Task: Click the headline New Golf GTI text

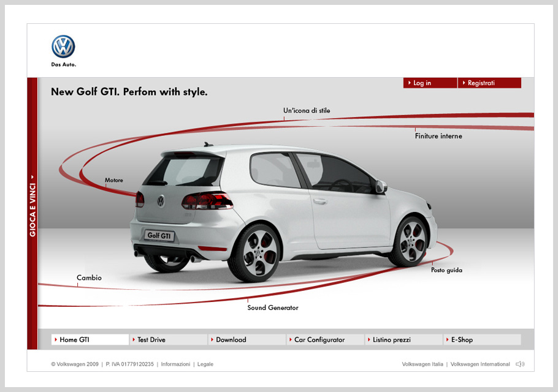Action: [129, 92]
